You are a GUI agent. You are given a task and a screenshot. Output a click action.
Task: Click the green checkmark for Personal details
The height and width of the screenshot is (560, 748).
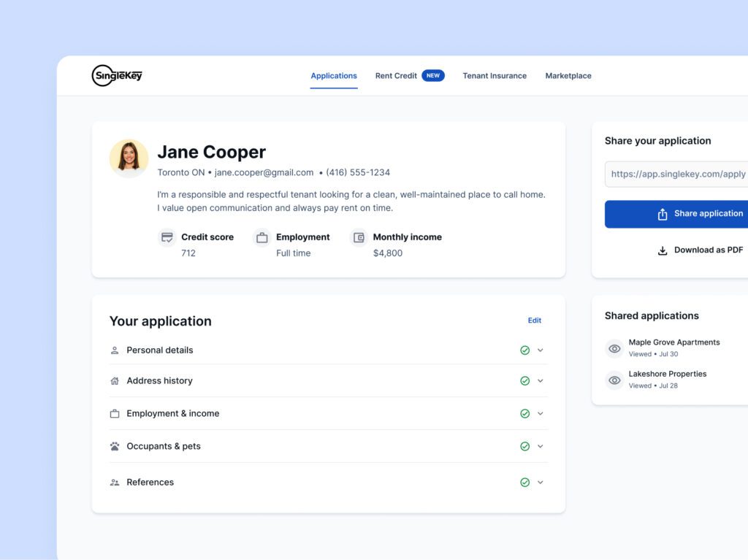click(x=524, y=350)
